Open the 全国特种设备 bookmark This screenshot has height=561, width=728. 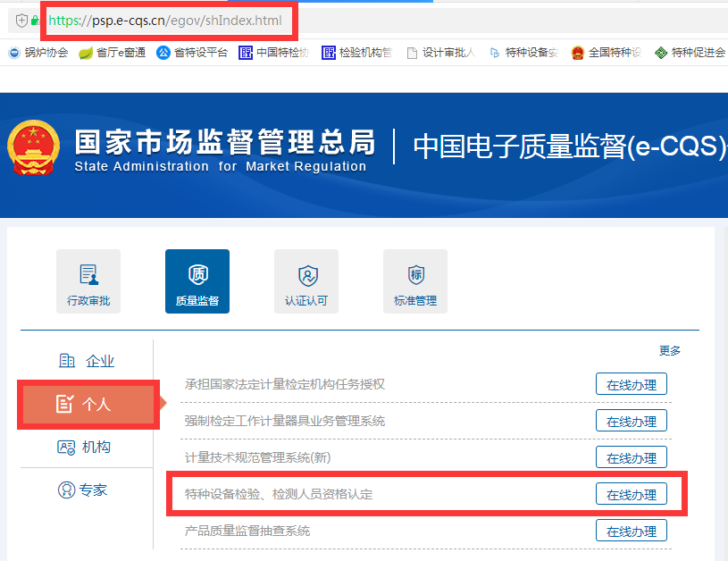coord(606,53)
